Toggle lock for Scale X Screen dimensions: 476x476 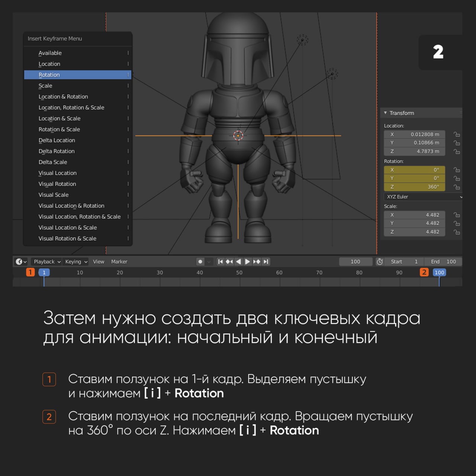coord(457,215)
